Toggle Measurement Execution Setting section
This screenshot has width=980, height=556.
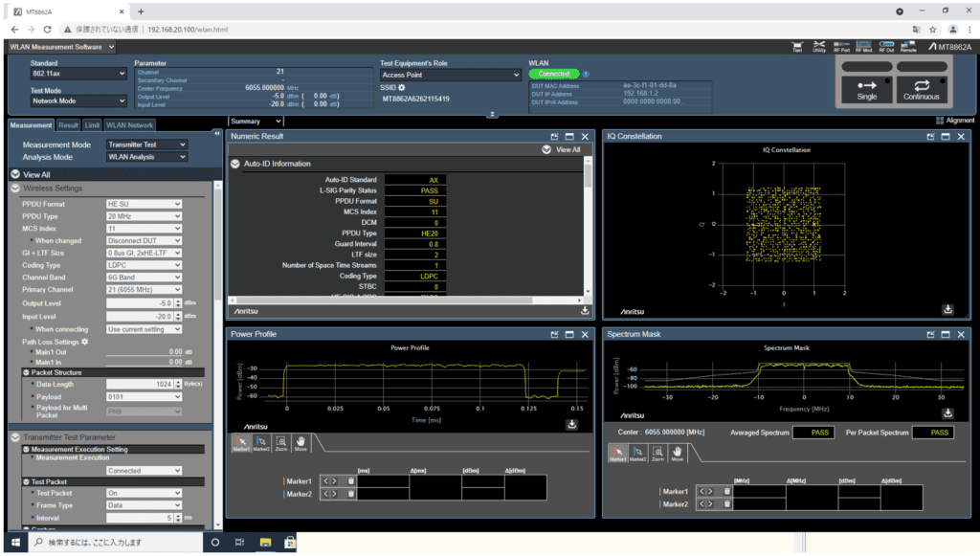coord(26,449)
